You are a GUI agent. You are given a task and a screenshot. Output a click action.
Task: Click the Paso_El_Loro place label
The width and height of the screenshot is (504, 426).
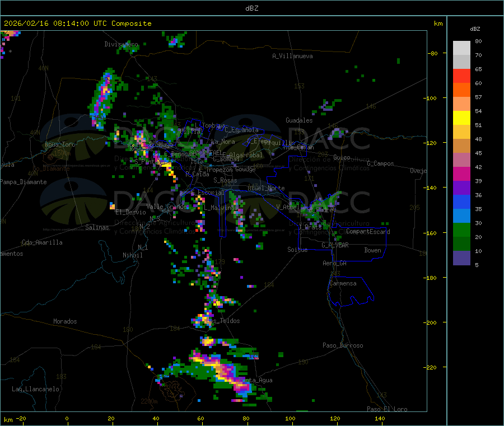click(x=387, y=409)
